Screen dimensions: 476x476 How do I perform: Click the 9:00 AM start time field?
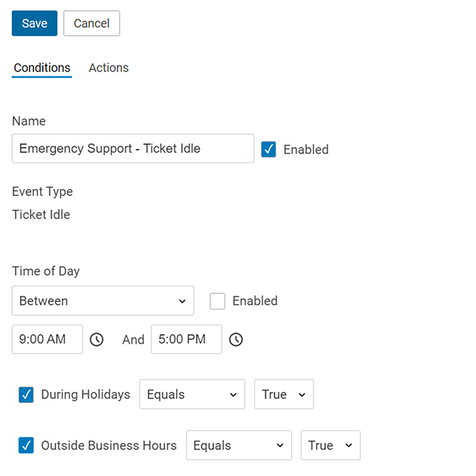click(48, 339)
